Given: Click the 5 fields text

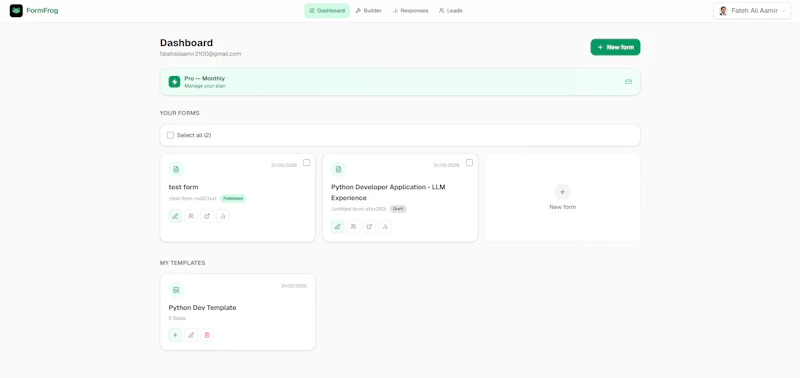Looking at the screenshot, I should [x=177, y=318].
